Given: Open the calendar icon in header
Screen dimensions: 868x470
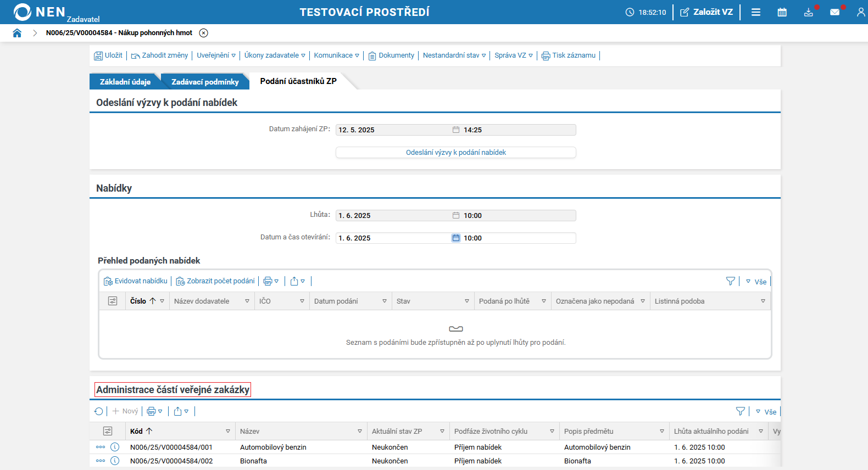Looking at the screenshot, I should [x=782, y=12].
